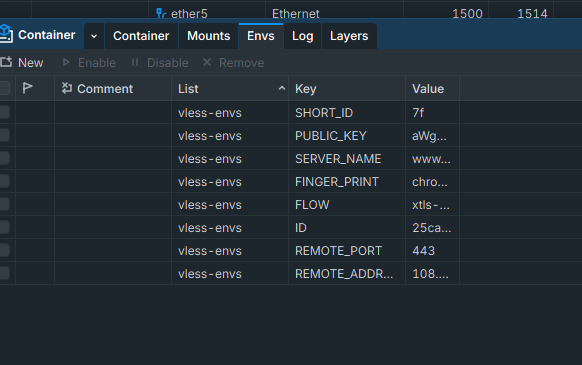
Task: Switch to the Container tab
Action: [141, 36]
